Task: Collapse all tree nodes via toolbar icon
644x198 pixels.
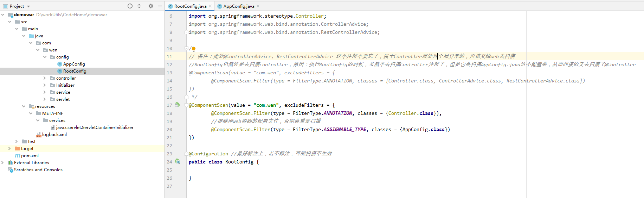Action: [139, 6]
